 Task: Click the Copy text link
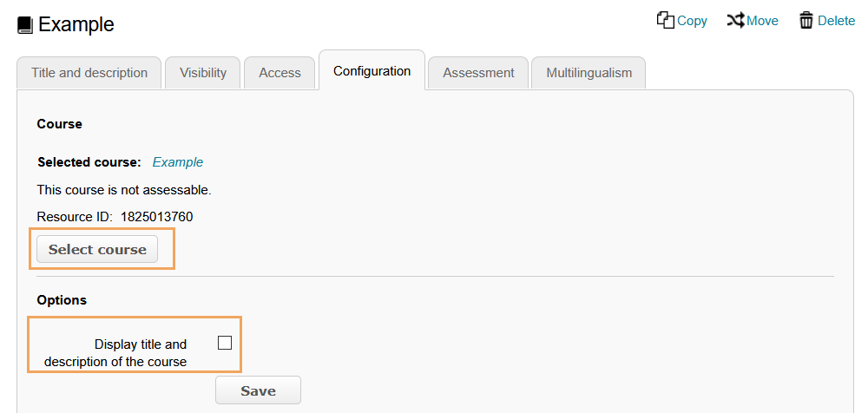[x=692, y=21]
